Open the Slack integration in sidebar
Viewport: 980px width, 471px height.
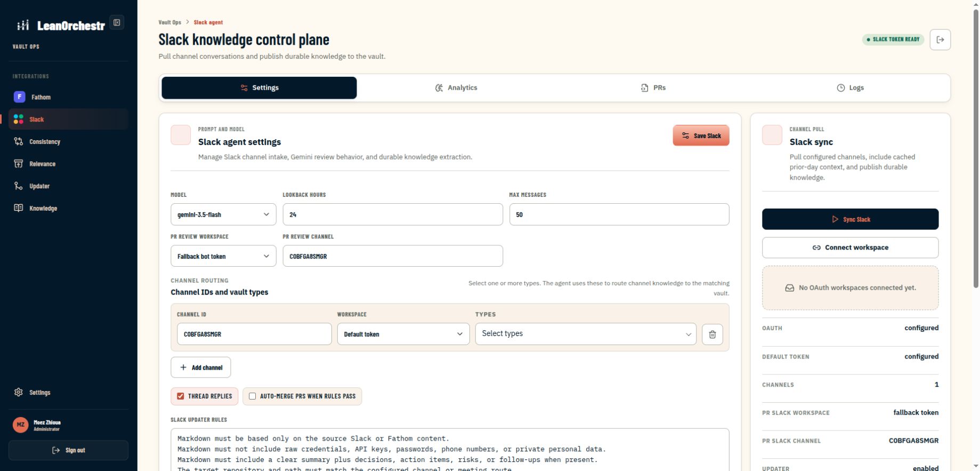point(68,119)
